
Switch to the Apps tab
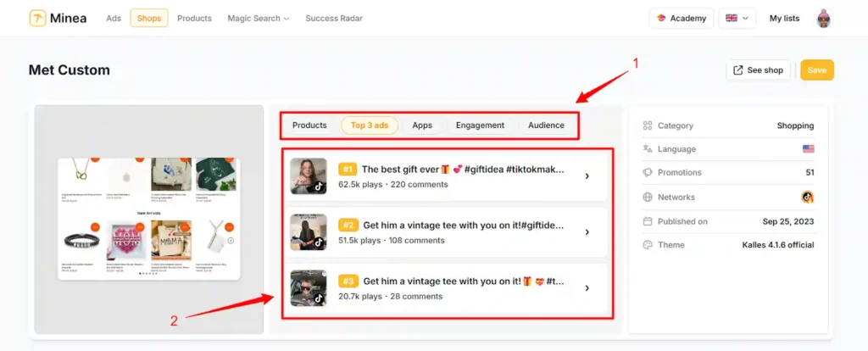point(422,125)
